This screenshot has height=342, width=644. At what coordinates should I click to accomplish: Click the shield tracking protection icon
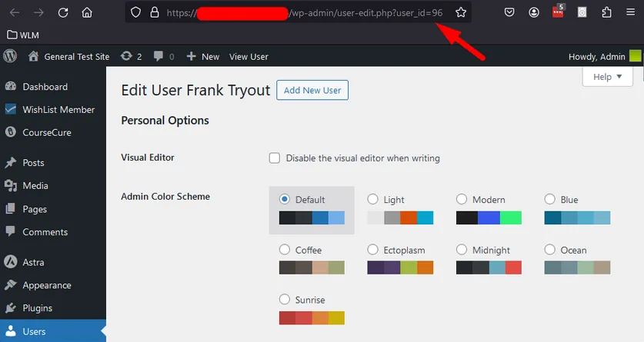pos(135,13)
